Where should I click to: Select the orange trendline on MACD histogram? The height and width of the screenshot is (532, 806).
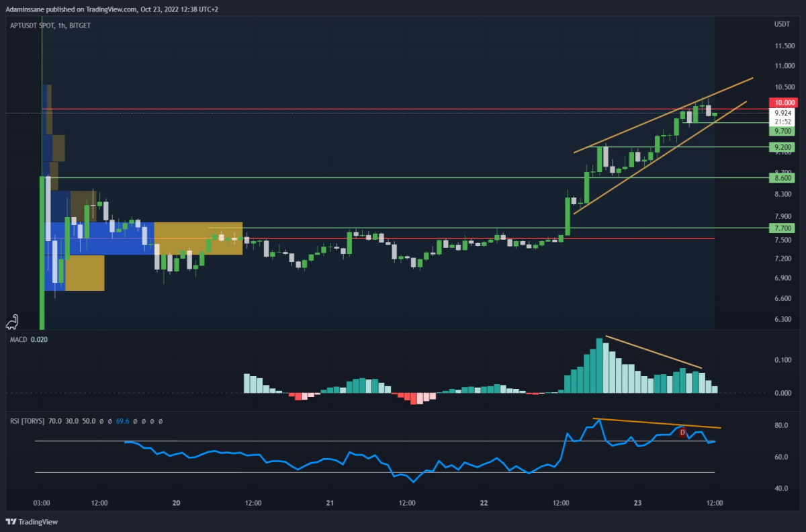pos(654,352)
